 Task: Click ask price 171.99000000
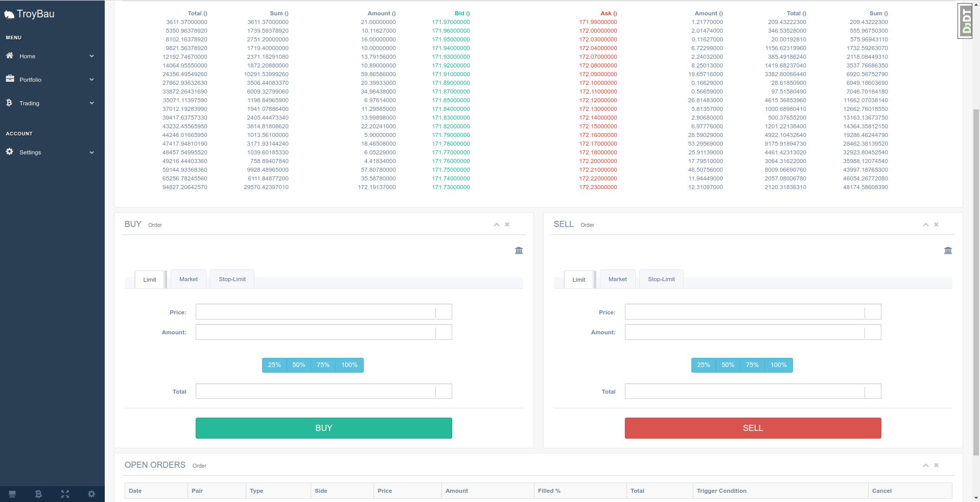point(598,22)
